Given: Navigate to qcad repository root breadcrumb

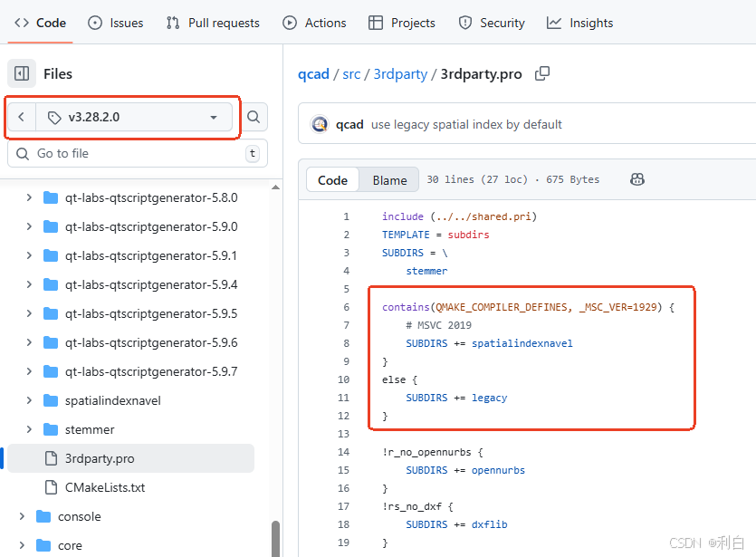Looking at the screenshot, I should pos(313,73).
